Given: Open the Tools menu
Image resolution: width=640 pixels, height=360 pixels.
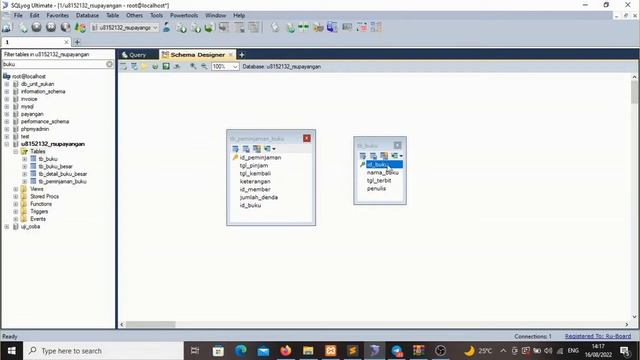Looking at the screenshot, I should coord(156,15).
